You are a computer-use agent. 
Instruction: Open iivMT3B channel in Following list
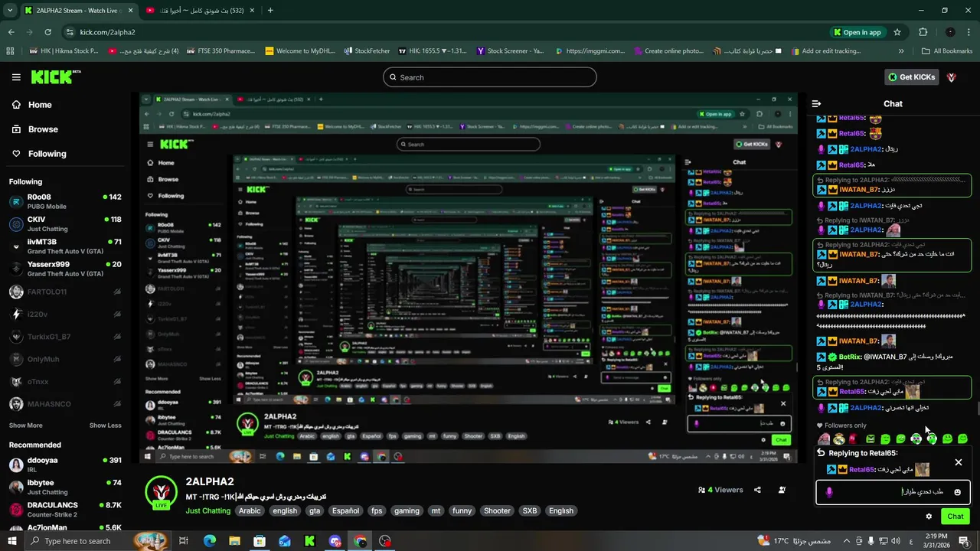tap(65, 246)
